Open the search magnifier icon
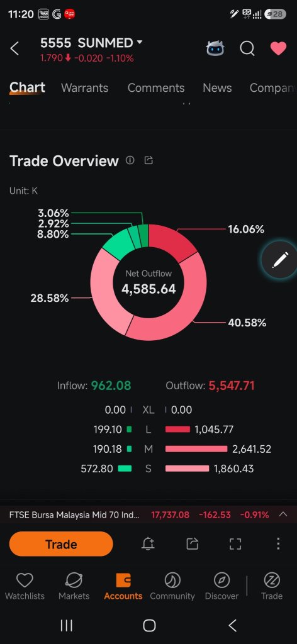 pos(247,48)
